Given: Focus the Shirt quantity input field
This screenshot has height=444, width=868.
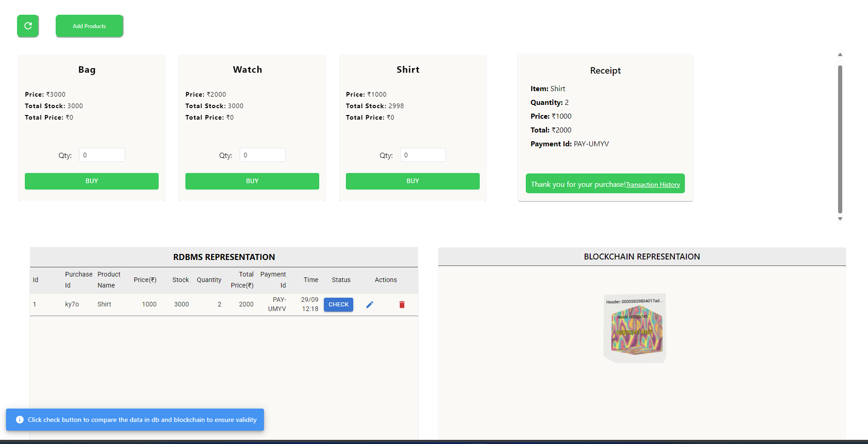Looking at the screenshot, I should [x=423, y=155].
